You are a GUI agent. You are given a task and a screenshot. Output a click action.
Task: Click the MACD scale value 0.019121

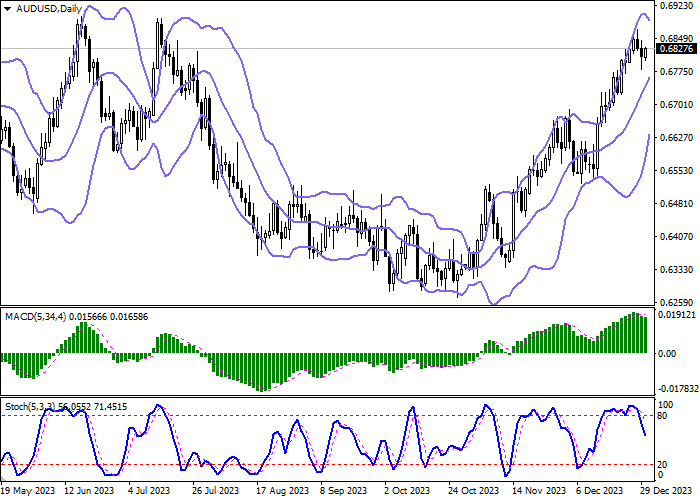677,315
